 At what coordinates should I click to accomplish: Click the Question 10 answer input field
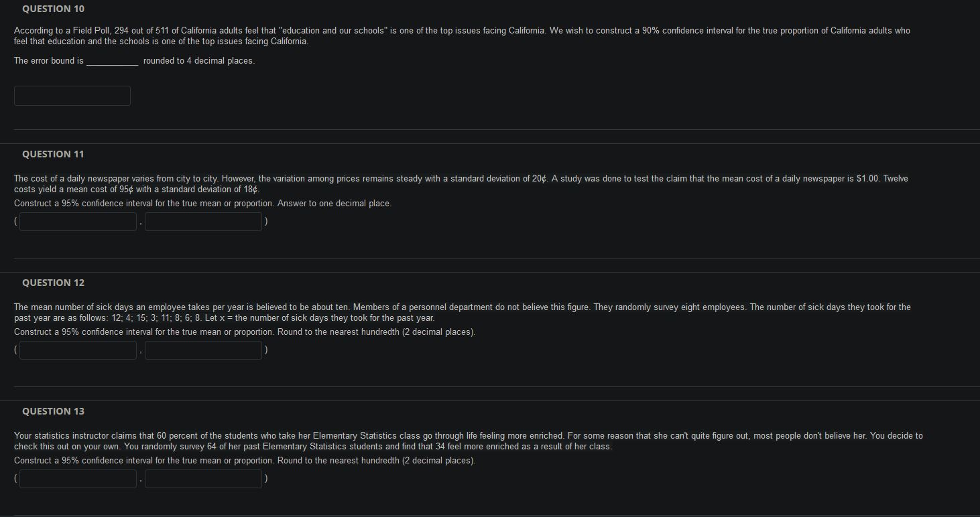click(x=72, y=95)
